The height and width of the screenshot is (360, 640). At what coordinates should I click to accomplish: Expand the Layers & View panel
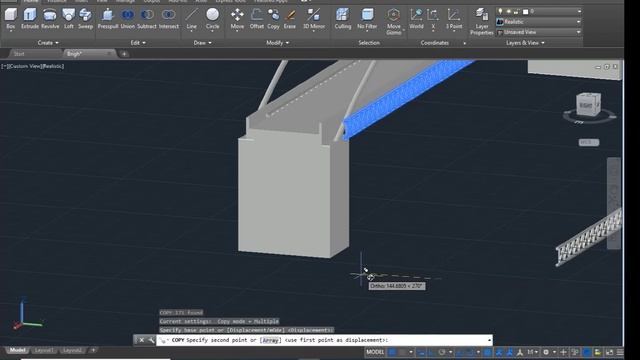click(525, 42)
